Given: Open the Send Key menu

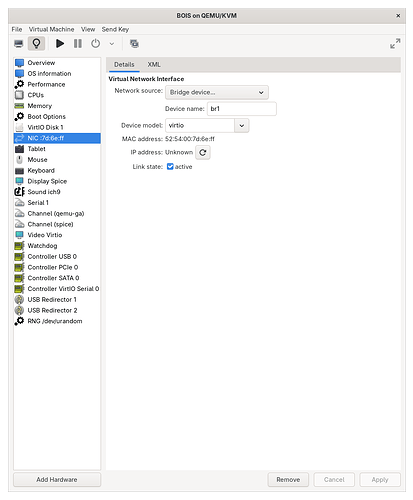Looking at the screenshot, I should (115, 29).
